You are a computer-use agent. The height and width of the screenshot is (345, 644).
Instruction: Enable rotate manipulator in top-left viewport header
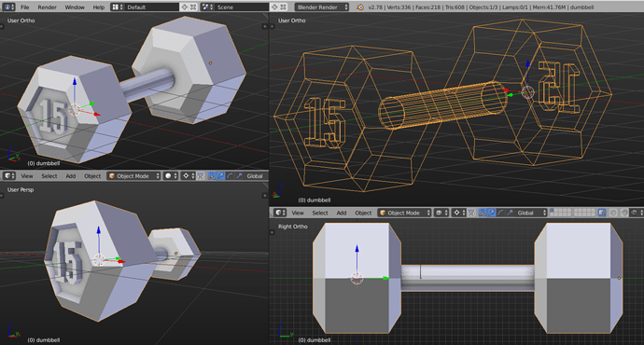point(230,176)
